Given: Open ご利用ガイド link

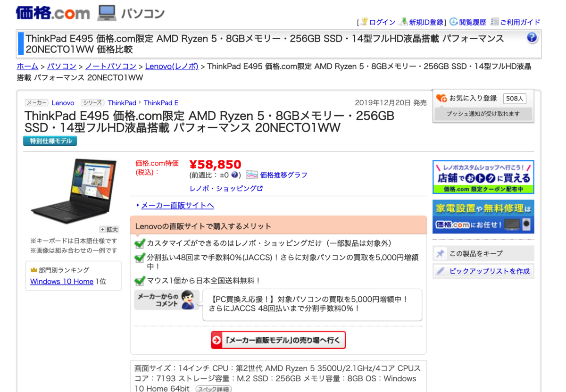Looking at the screenshot, I should [520, 22].
